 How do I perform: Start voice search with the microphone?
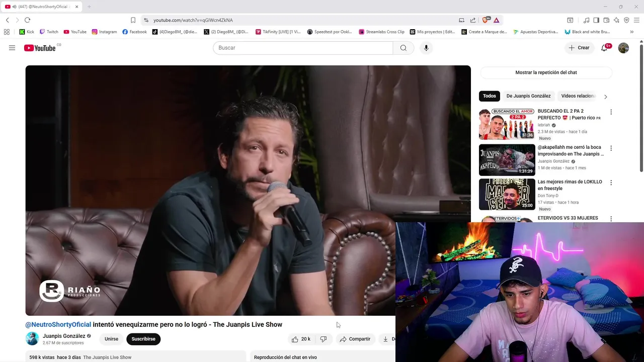(426, 48)
